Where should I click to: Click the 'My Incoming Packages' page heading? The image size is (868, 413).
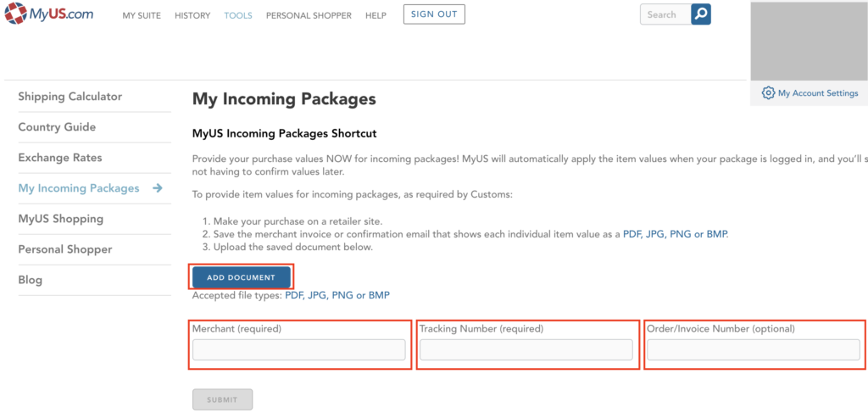coord(284,99)
